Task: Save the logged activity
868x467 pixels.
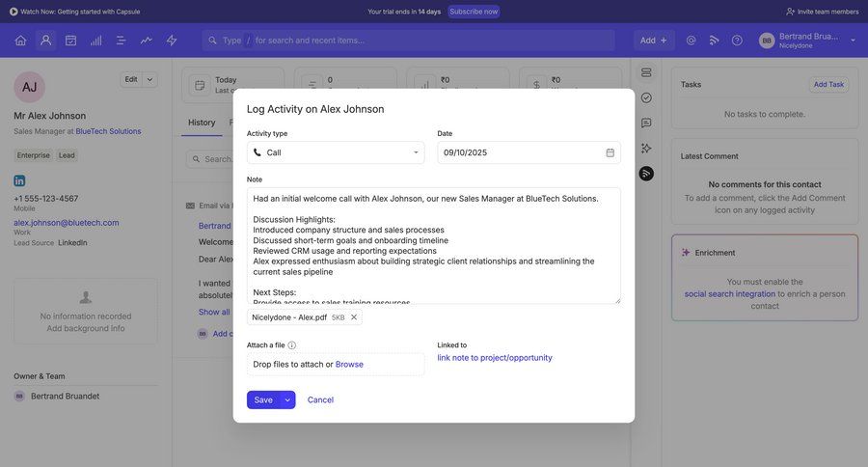Action: 262,400
